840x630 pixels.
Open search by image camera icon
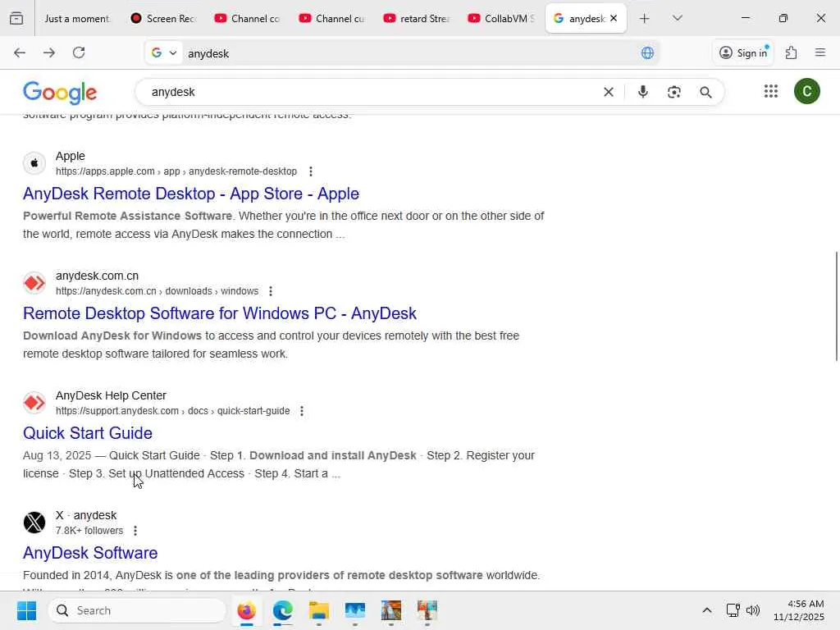[x=674, y=92]
